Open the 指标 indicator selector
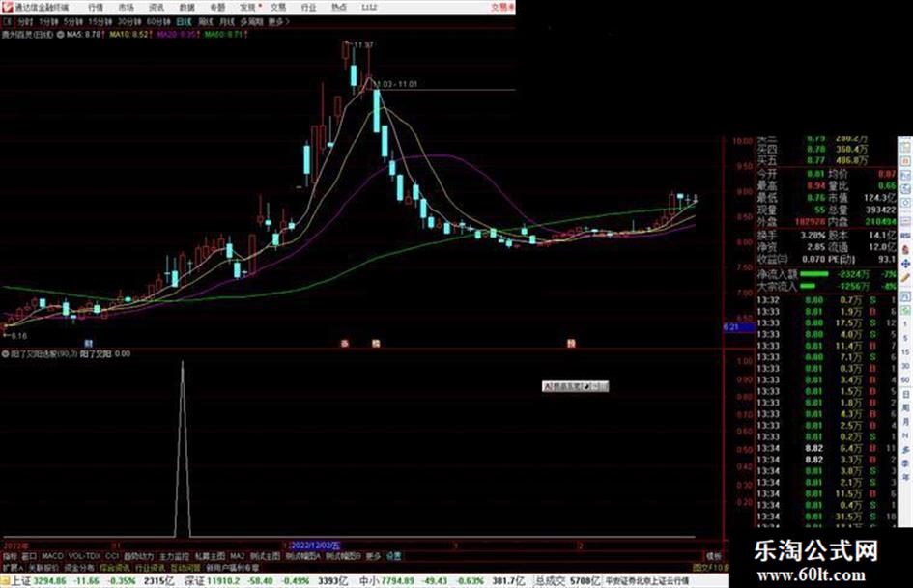The image size is (913, 588). pyautogui.click(x=10, y=556)
